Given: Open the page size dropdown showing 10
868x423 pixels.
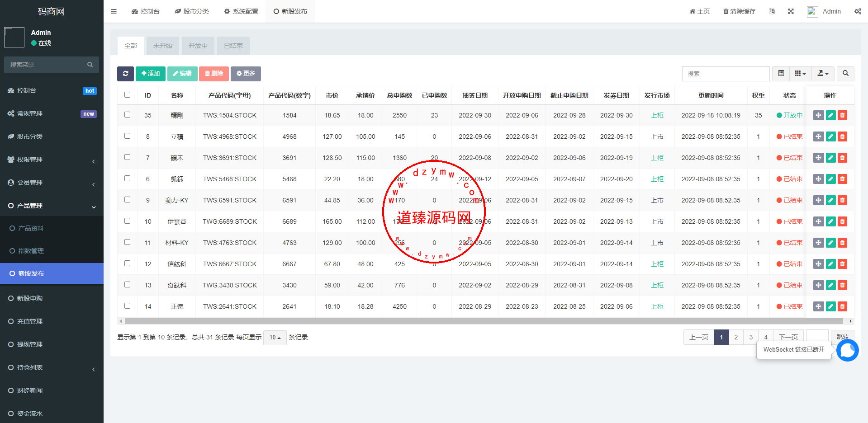Looking at the screenshot, I should pyautogui.click(x=275, y=338).
